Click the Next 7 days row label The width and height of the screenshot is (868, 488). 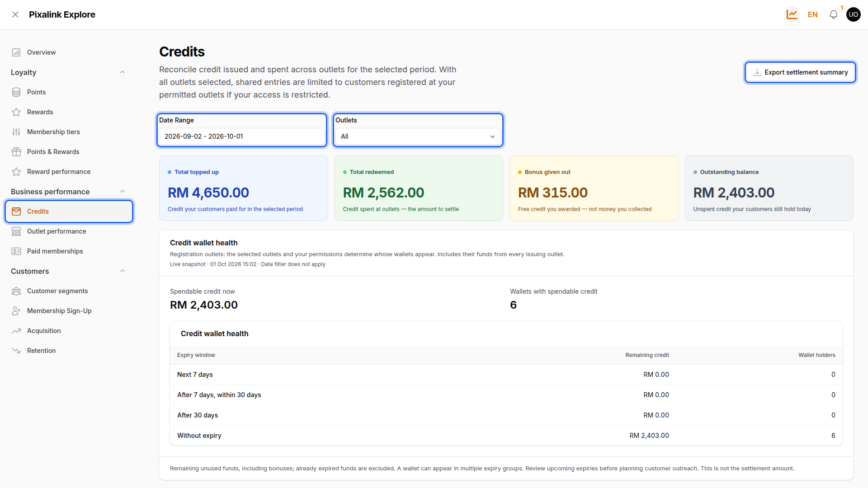point(195,375)
